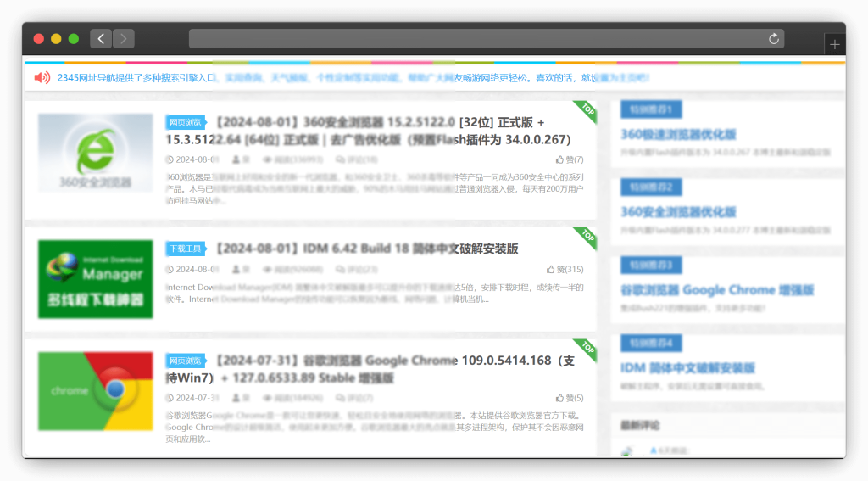Click the view count eye icon on Chrome post

[x=267, y=398]
